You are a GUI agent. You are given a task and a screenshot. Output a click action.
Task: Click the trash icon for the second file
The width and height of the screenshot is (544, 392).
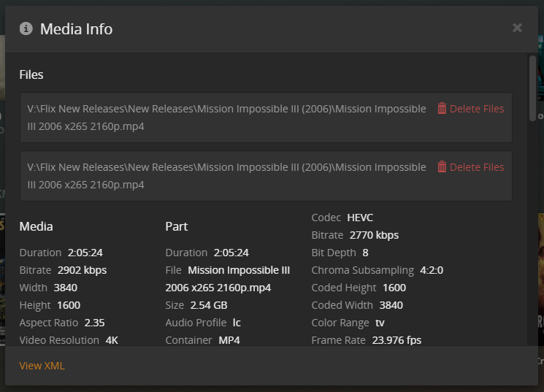point(442,167)
